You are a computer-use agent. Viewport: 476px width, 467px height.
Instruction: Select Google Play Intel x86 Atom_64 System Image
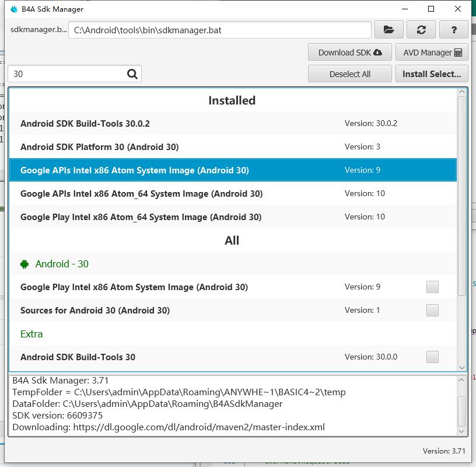(x=233, y=217)
